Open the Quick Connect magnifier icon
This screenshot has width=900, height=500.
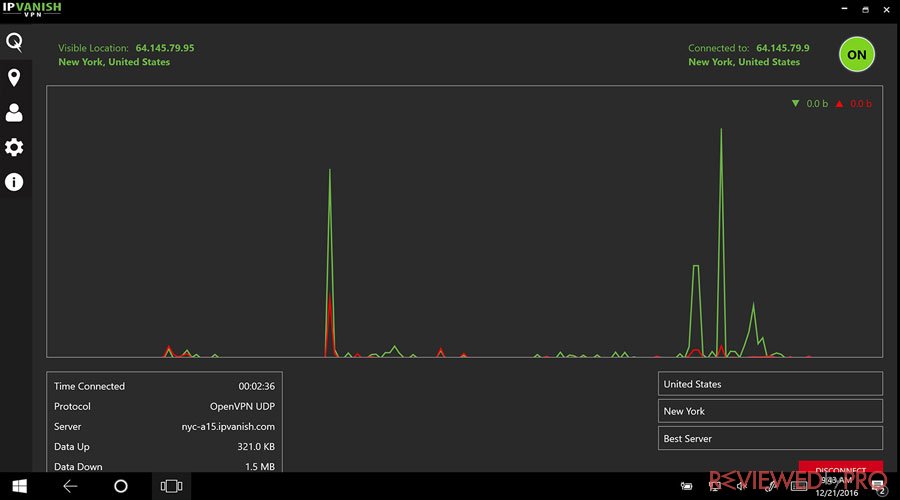coord(14,42)
